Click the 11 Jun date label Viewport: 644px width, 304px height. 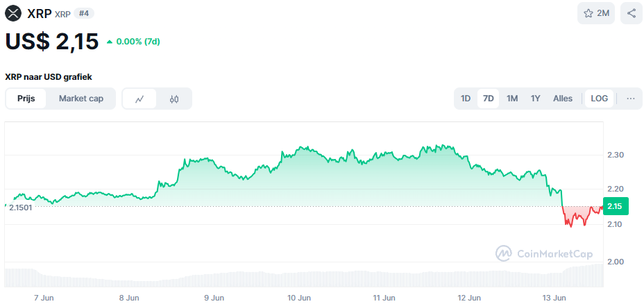coord(384,298)
